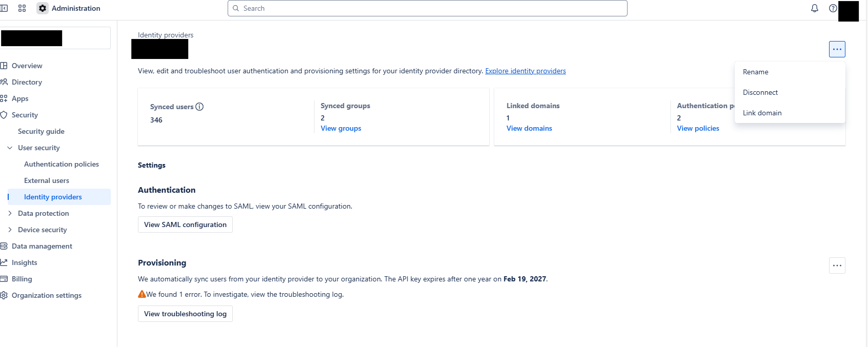The image size is (868, 347).
Task: Click View troubleshooting log button
Action: click(x=185, y=314)
